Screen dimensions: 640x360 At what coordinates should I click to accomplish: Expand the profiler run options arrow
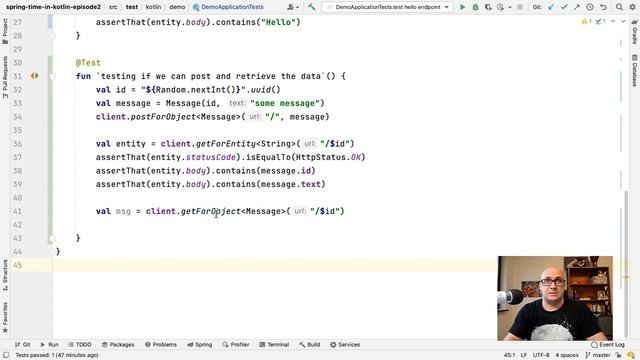click(509, 7)
